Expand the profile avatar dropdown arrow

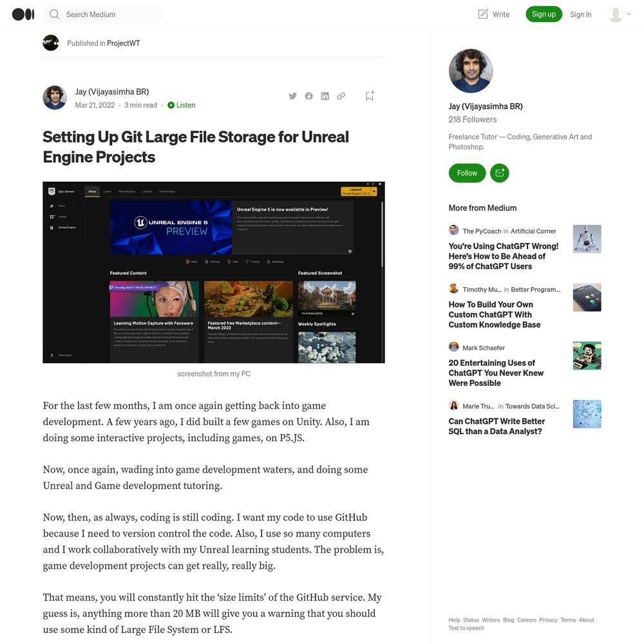click(629, 14)
